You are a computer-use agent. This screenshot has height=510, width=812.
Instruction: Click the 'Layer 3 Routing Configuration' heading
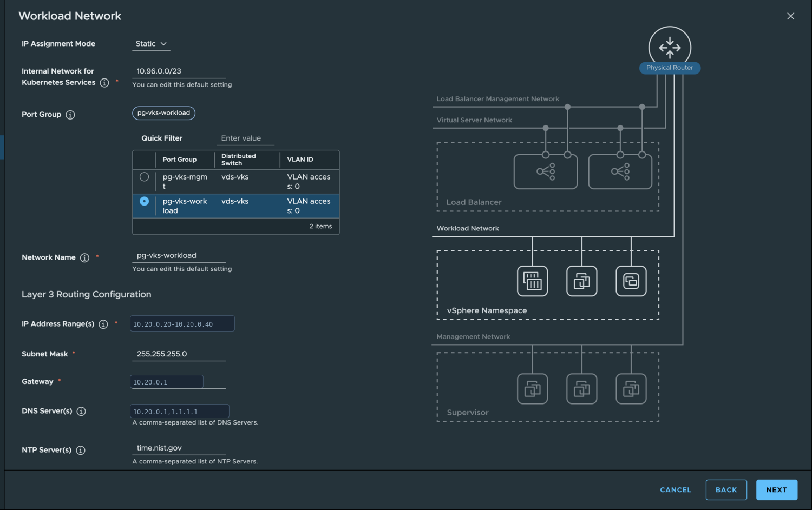click(x=87, y=295)
